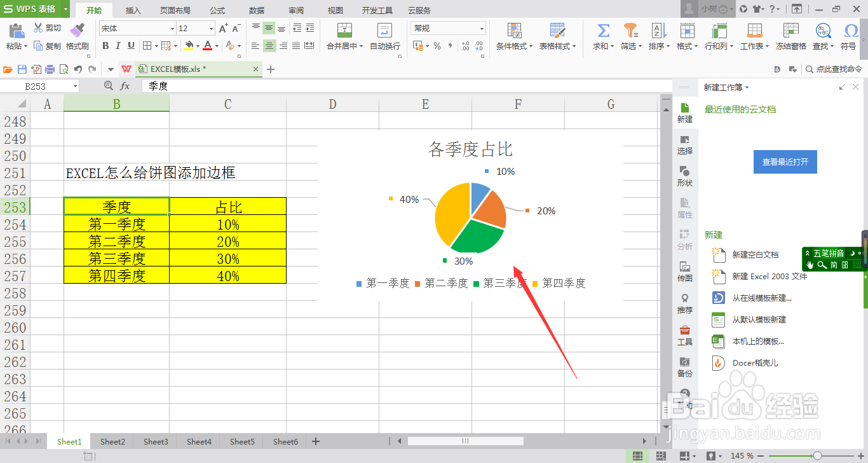Screen dimensions: 868x463
Task: Click 新建空白文档 link
Action: point(755,254)
